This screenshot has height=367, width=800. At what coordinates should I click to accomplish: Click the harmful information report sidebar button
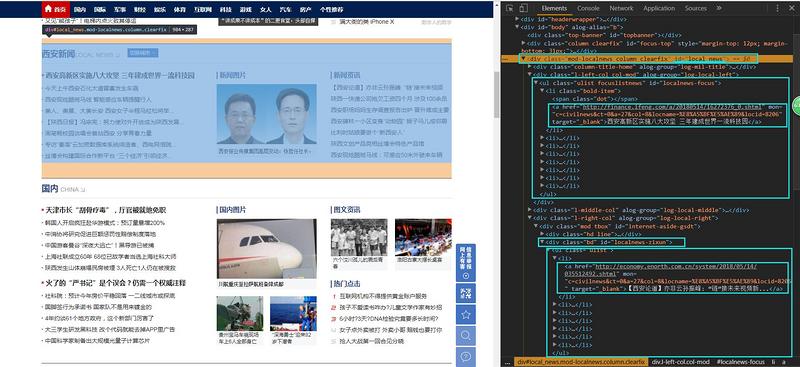point(465,263)
